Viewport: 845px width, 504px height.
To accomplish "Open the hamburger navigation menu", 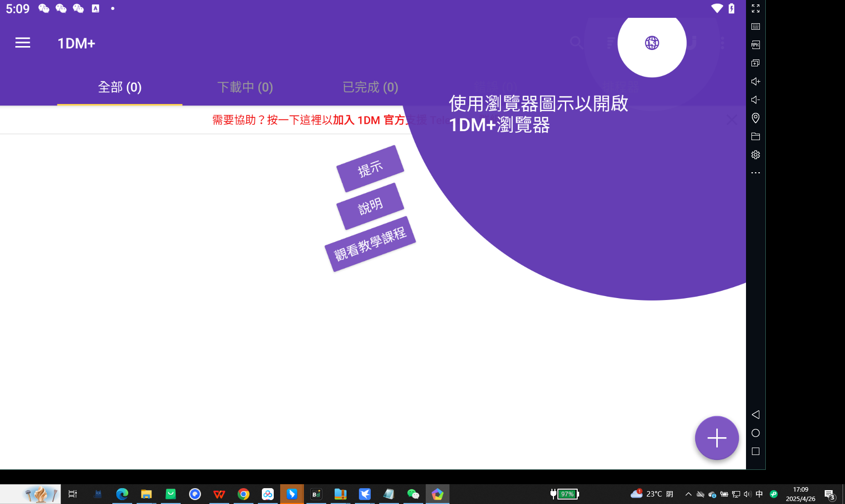I will (23, 43).
